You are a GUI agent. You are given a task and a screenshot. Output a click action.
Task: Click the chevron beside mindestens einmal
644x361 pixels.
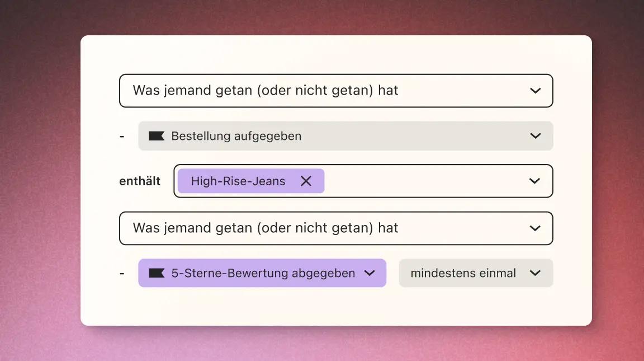click(x=535, y=273)
